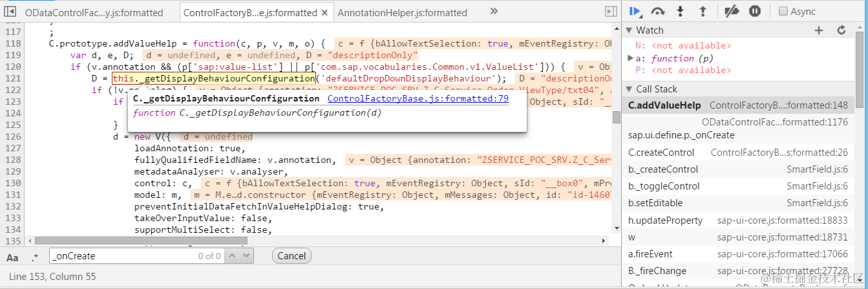The height and width of the screenshot is (289, 868).
Task: Set breakpoint on line 121 gutter
Action: pos(12,78)
